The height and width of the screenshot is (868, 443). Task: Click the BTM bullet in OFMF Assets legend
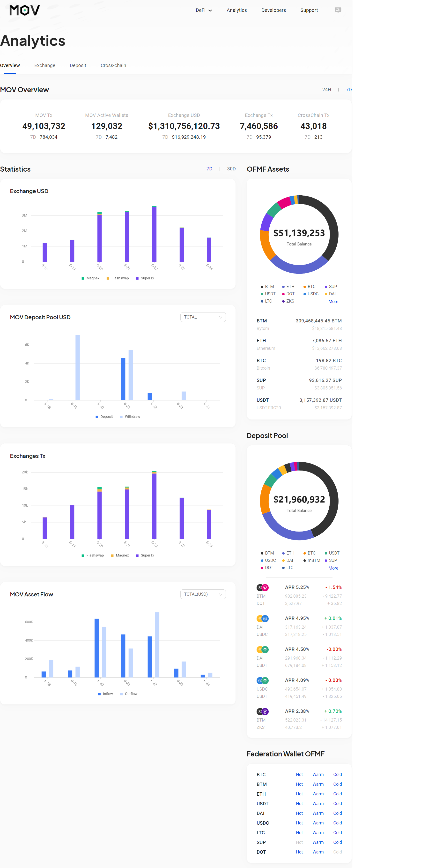point(262,286)
